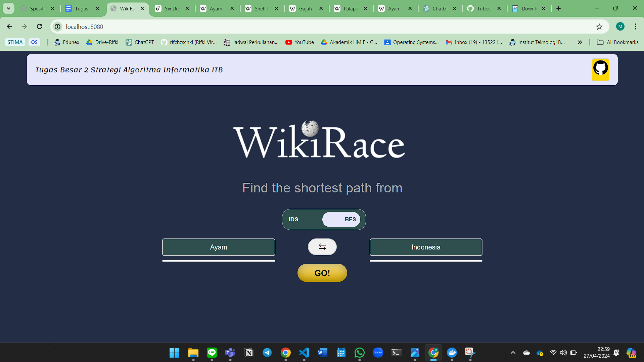Open Snipping Tool from taskbar
Viewport: 644px width, 362px height.
[x=470, y=353]
